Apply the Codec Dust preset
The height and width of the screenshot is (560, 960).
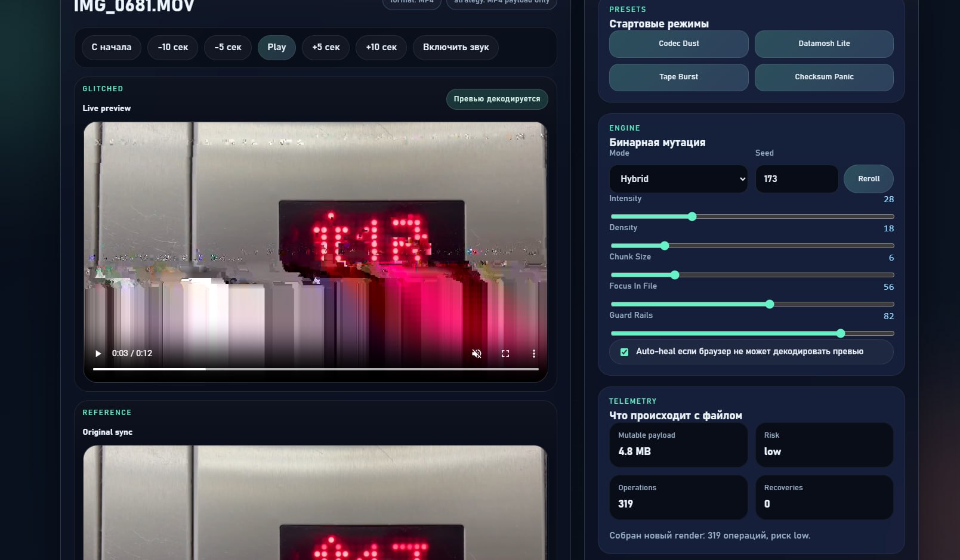[x=679, y=44]
